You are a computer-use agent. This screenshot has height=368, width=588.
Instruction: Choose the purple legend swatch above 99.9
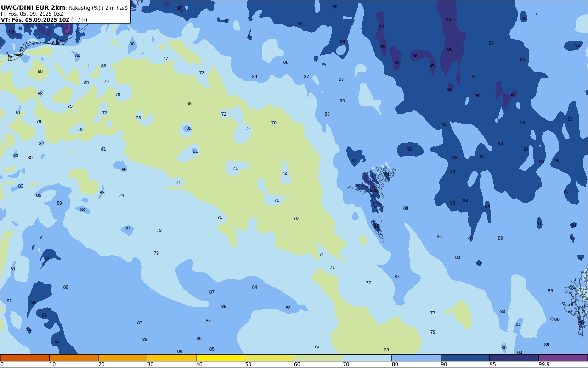coord(563,357)
